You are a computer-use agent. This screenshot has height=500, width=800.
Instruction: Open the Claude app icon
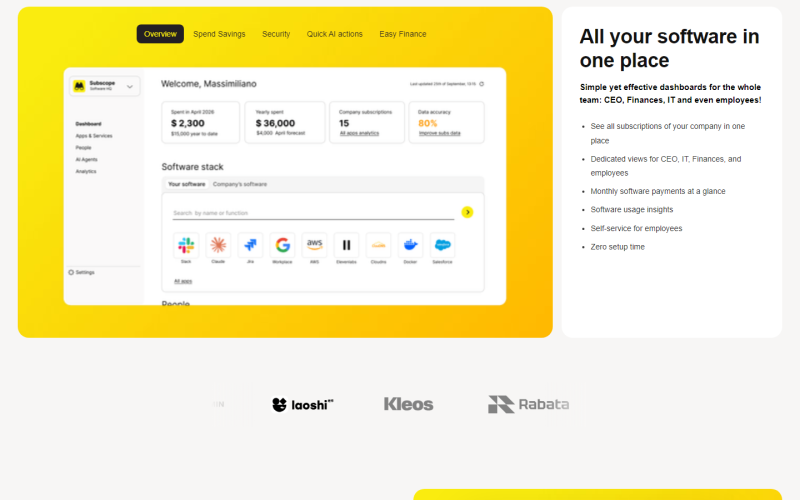(x=218, y=245)
